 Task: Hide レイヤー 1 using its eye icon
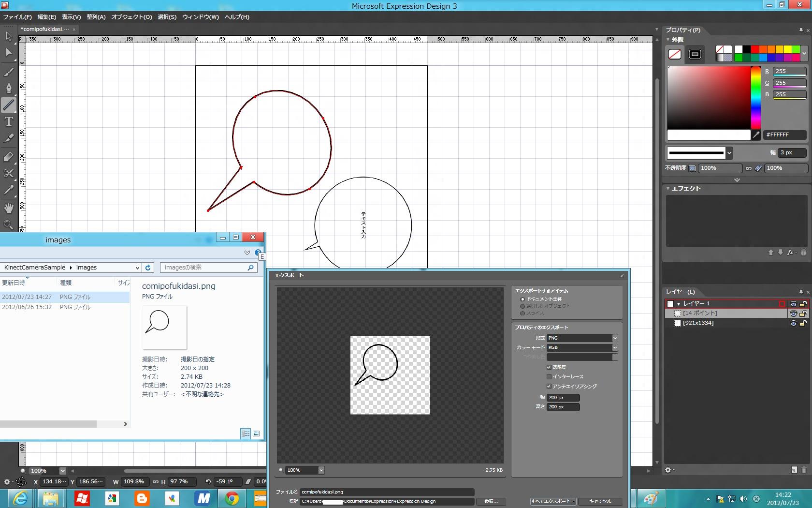793,304
